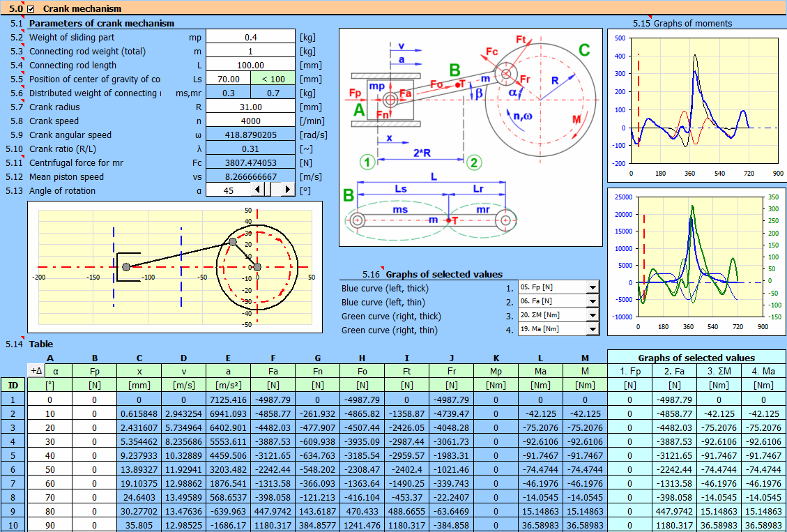
Task: Click the crank ratio value 0.31
Action: [x=250, y=149]
